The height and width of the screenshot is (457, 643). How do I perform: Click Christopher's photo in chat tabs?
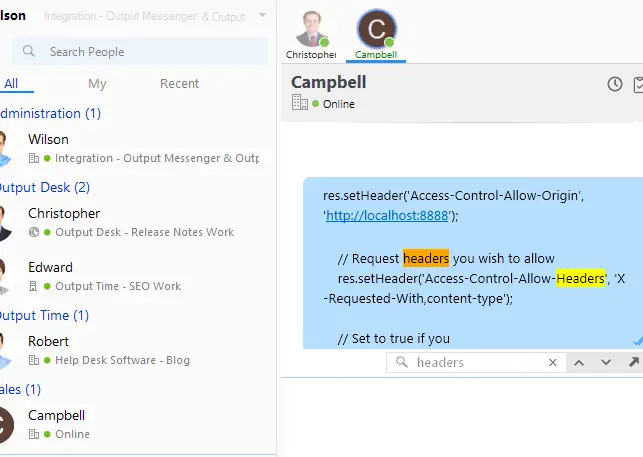[312, 29]
